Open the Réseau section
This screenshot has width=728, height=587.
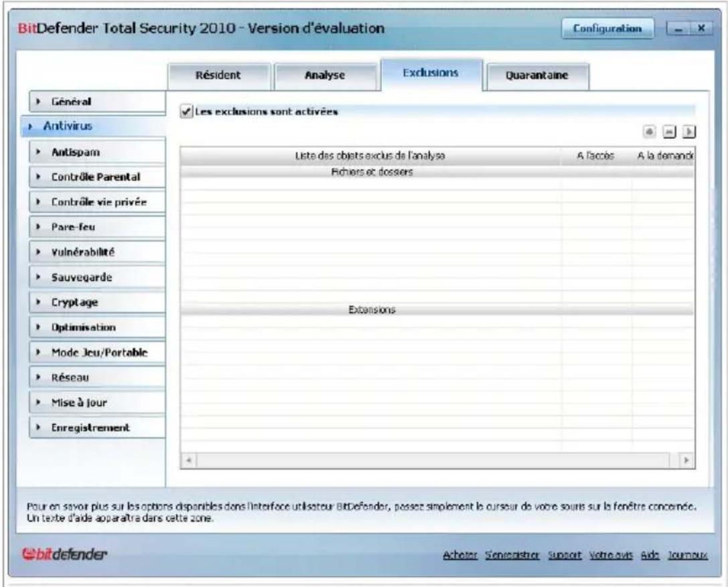tap(98, 377)
